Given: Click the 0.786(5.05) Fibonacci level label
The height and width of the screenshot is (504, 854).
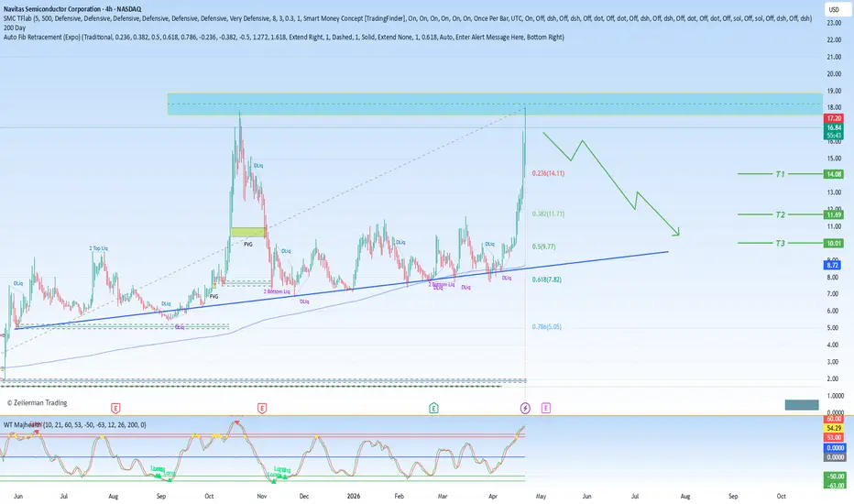Looking at the screenshot, I should (546, 327).
